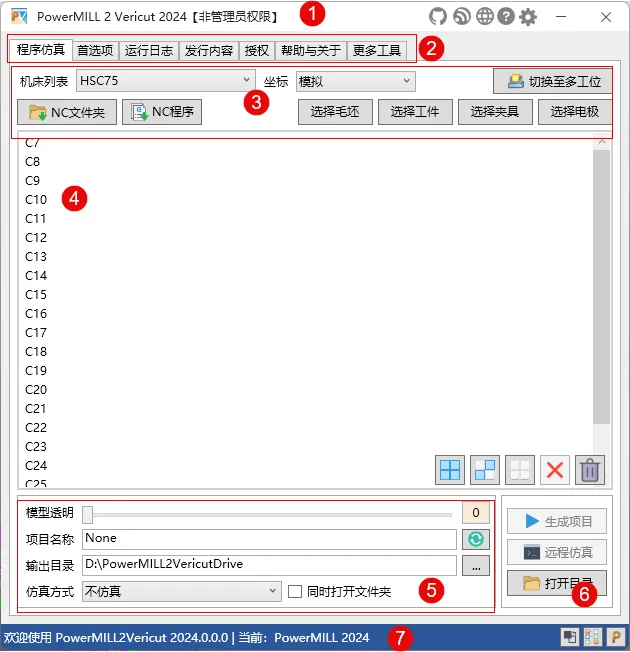Image resolution: width=630 pixels, height=652 pixels.
Task: Select C10 in the program list
Action: click(36, 200)
